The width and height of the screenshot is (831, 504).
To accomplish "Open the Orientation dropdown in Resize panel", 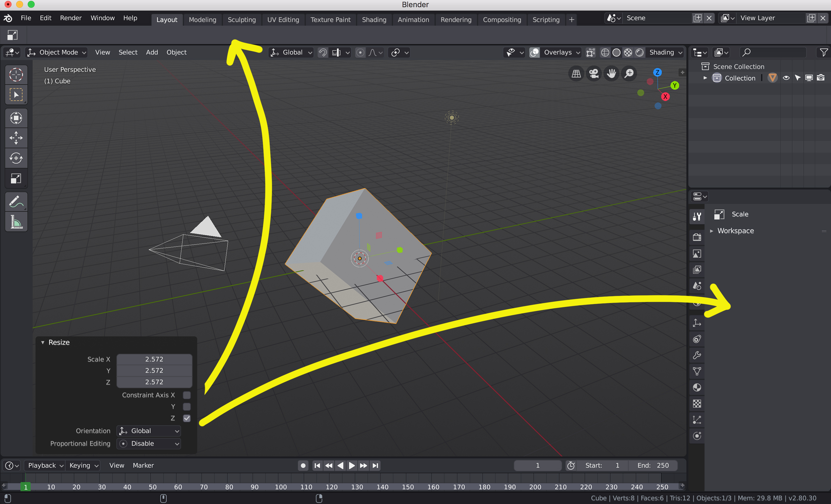I will (x=149, y=431).
